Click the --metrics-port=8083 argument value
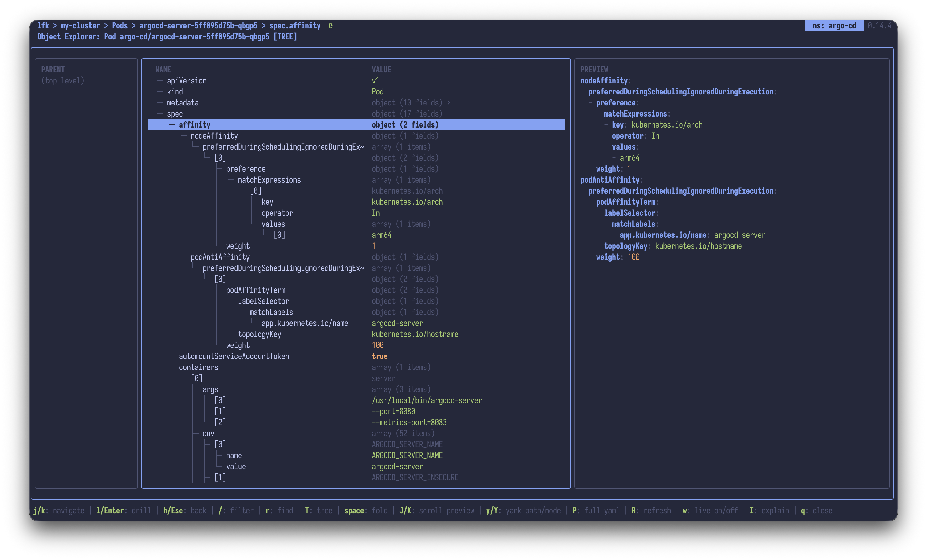 (409, 422)
